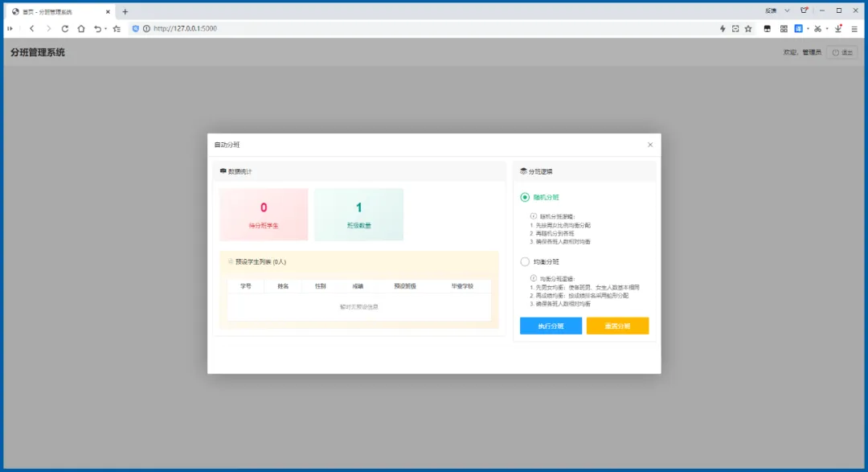
Task: Go back with the browser back arrow
Action: (31, 28)
